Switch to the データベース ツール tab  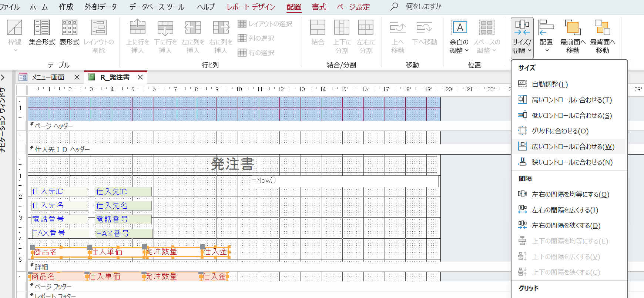(x=157, y=7)
